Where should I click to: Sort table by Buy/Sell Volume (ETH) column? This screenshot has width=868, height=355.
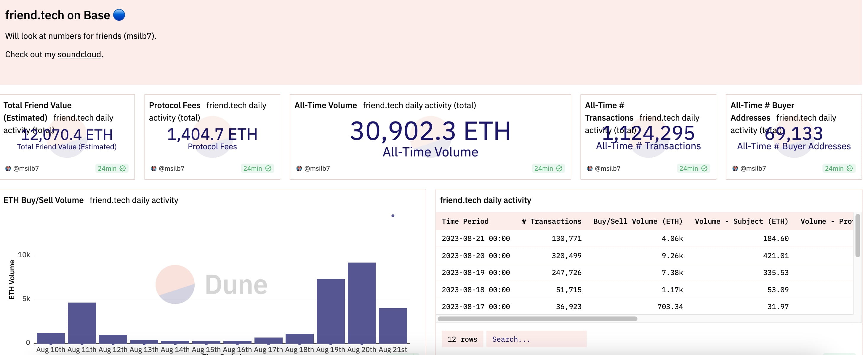tap(638, 221)
